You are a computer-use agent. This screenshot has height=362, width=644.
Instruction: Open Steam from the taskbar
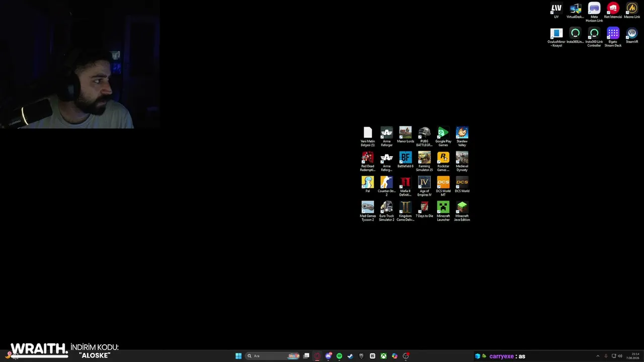350,356
